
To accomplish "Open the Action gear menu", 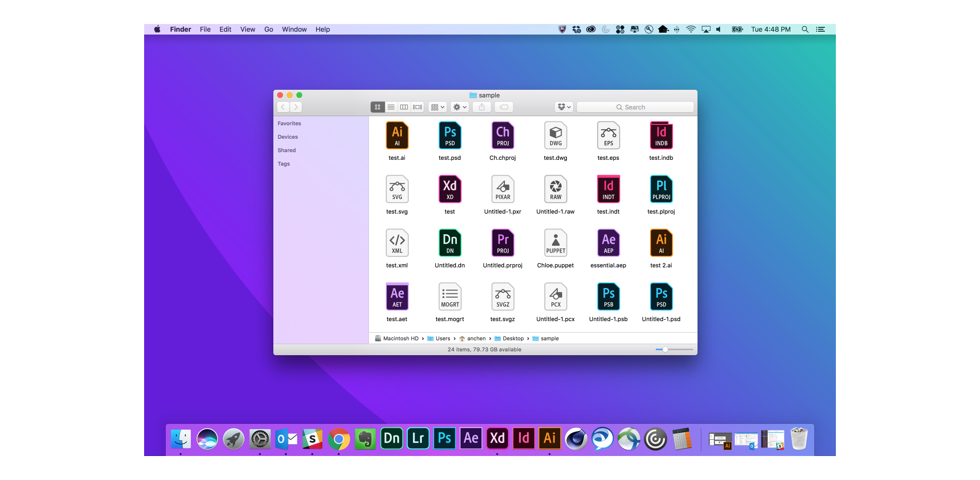I will (460, 107).
